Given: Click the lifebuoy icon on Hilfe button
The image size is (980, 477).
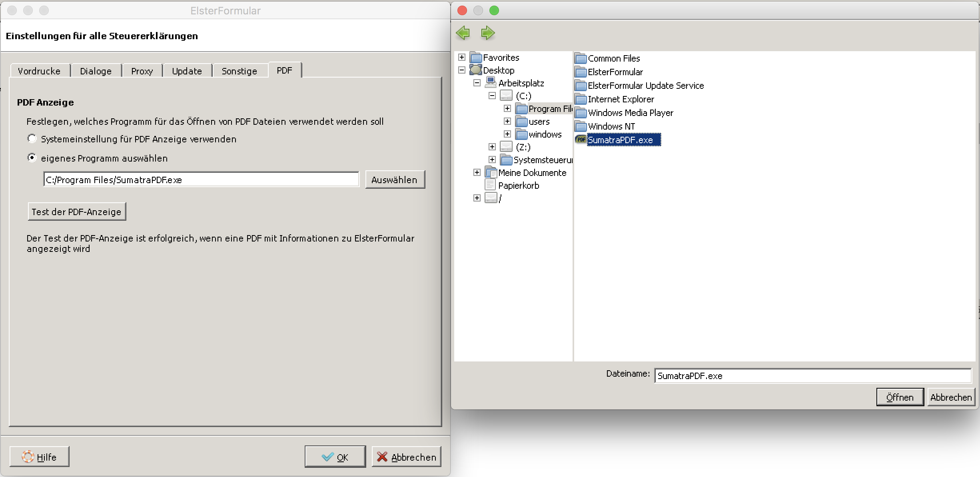Looking at the screenshot, I should (x=28, y=457).
